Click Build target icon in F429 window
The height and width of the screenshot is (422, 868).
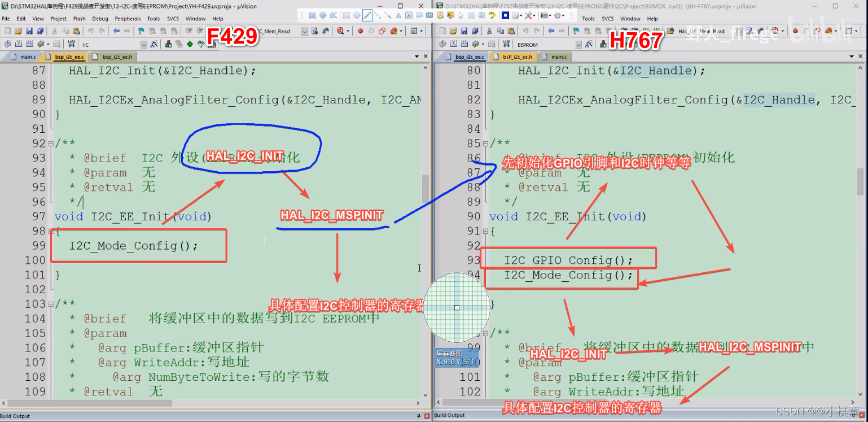point(19,44)
